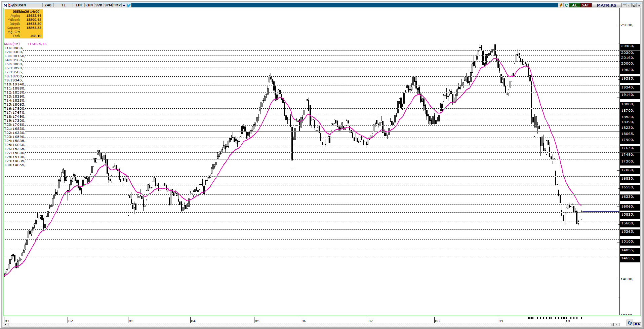This screenshot has height=329, width=644.
Task: Click the Kapanış value 15863,53
Action: [34, 28]
